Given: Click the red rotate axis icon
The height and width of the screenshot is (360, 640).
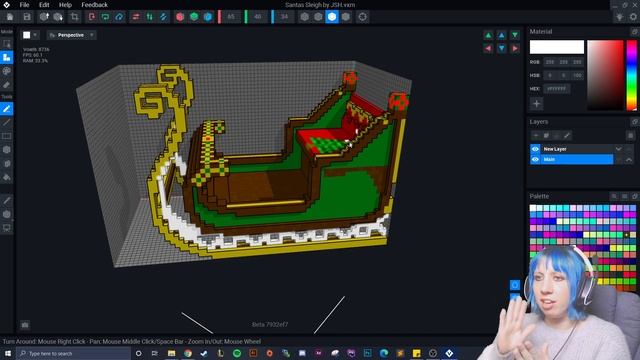Looking at the screenshot, I should 91,17.
